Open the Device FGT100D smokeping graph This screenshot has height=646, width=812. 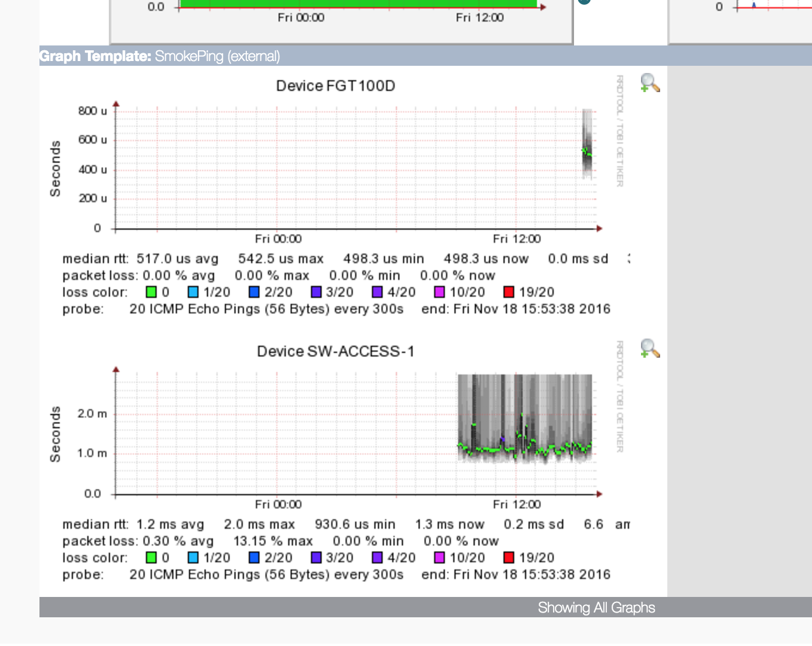335,198
